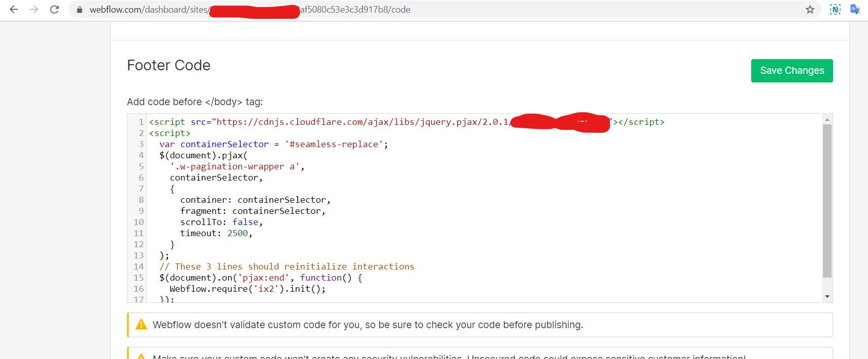Go forward in browser history

pyautogui.click(x=34, y=9)
